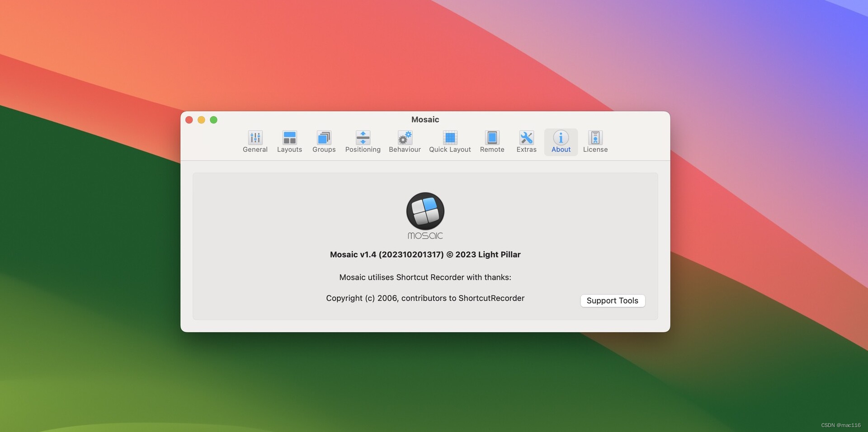Open the License certificate icon
Image resolution: width=868 pixels, height=432 pixels.
coord(595,137)
